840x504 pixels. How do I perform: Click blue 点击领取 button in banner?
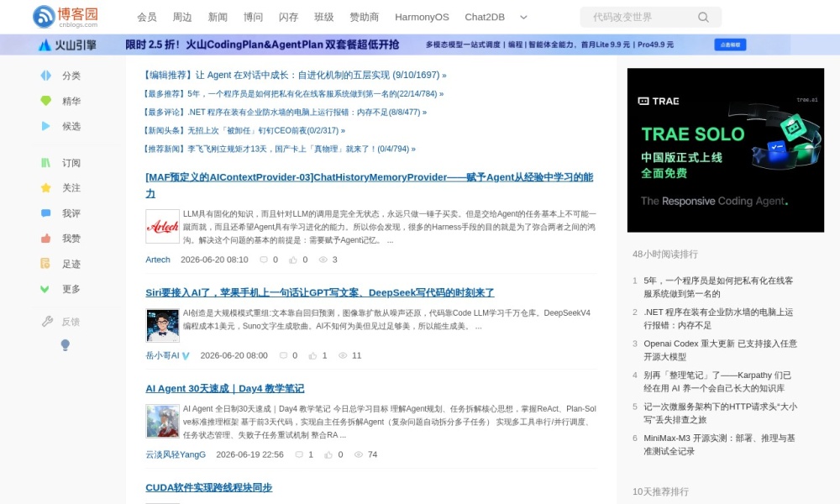point(730,45)
